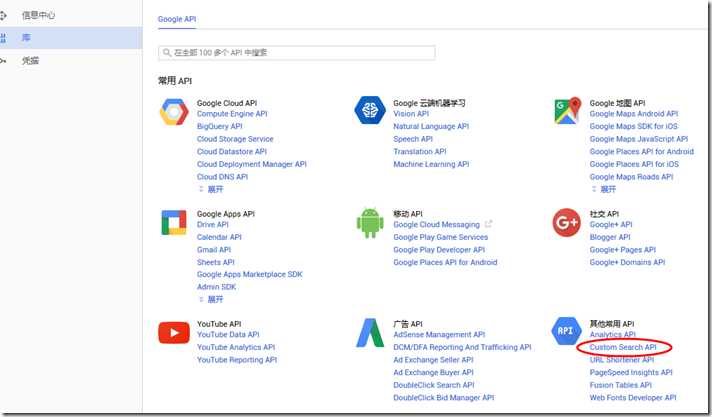Click external link icon beside Google Cloud Messaging
Viewport: 712px width, 417px height.
tap(489, 224)
